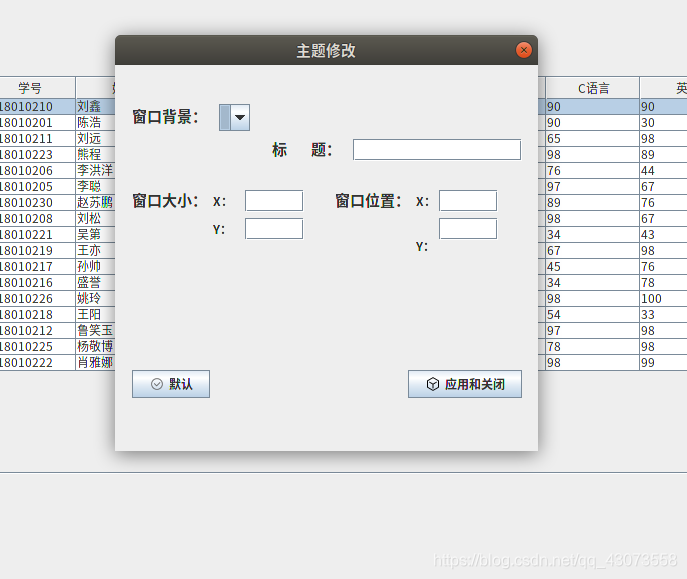The image size is (687, 579).
Task: Click C语言 score 45 in 18010217 row
Action: tap(592, 266)
